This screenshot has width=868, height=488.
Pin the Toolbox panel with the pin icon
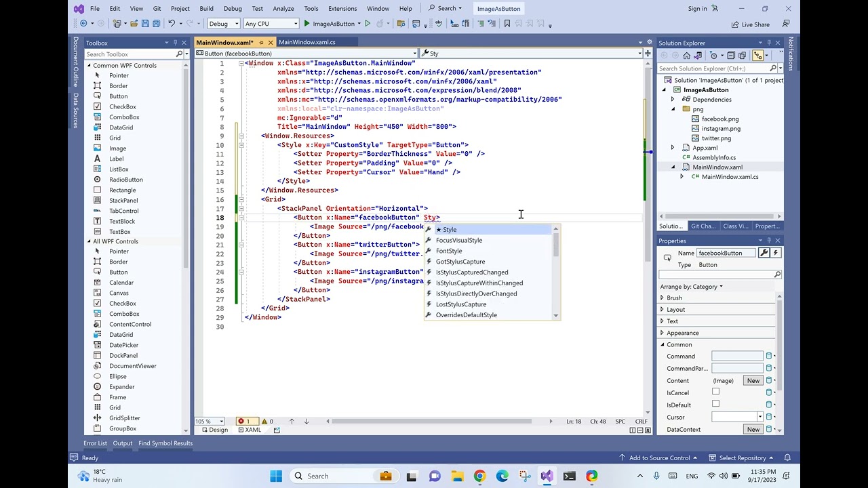pos(176,43)
